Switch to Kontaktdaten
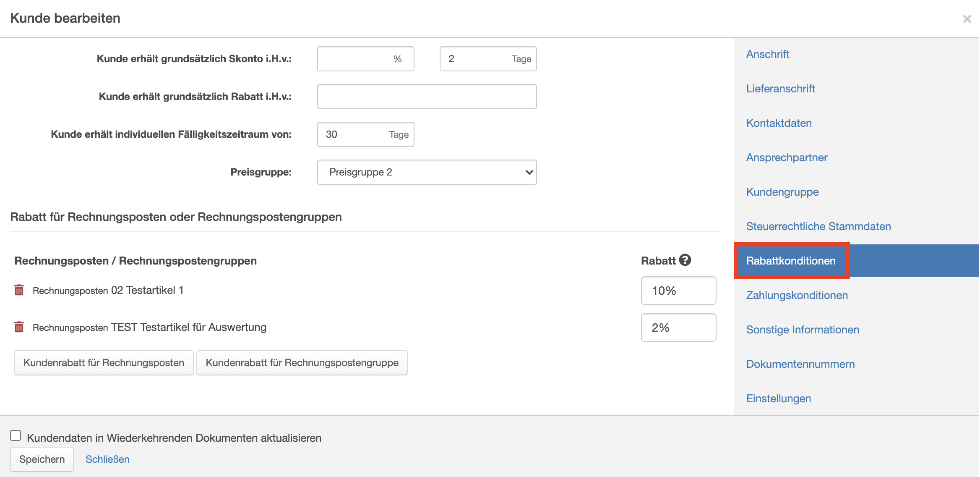 (x=779, y=123)
